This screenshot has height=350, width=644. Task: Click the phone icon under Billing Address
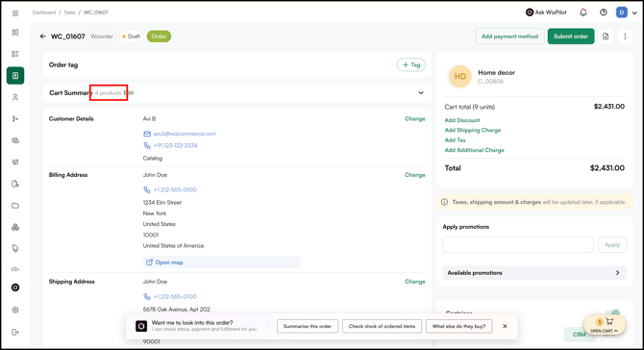147,189
